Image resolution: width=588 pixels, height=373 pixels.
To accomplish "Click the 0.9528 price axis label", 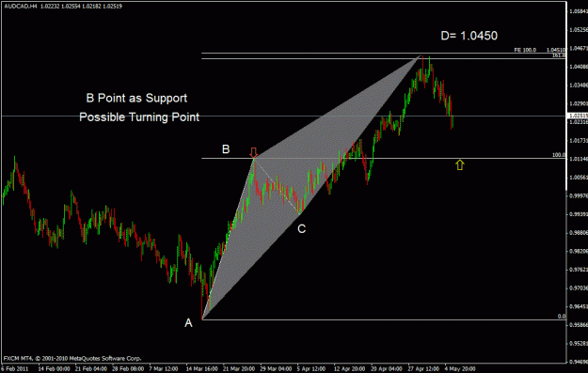I will [579, 343].
